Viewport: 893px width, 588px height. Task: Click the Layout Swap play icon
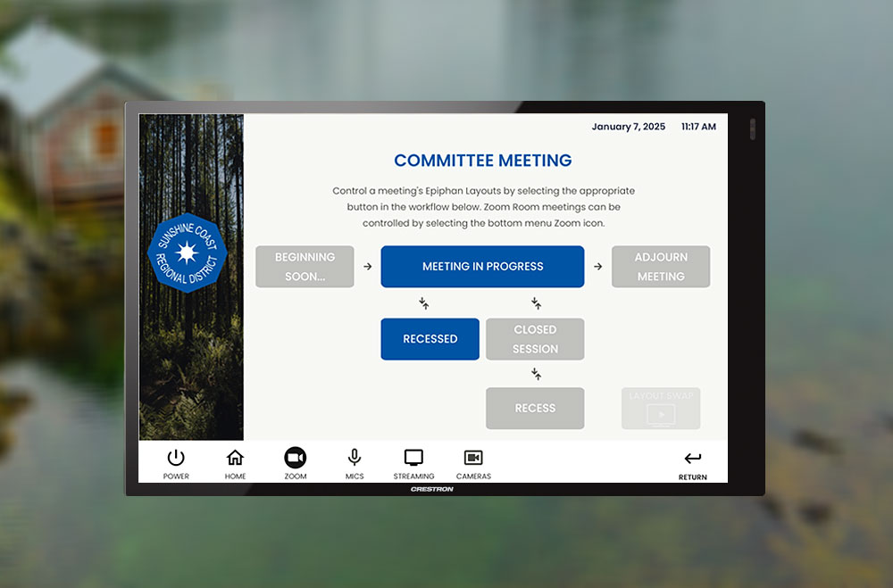(x=661, y=414)
